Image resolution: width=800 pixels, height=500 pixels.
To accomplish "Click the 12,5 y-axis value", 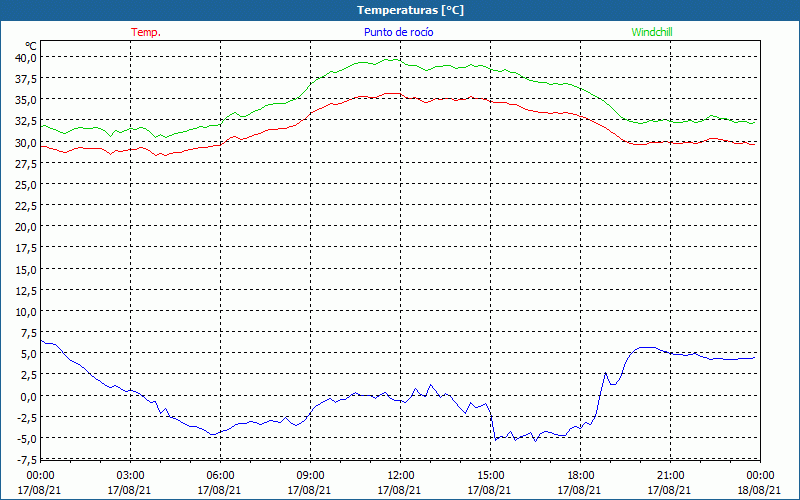I will pyautogui.click(x=26, y=290).
